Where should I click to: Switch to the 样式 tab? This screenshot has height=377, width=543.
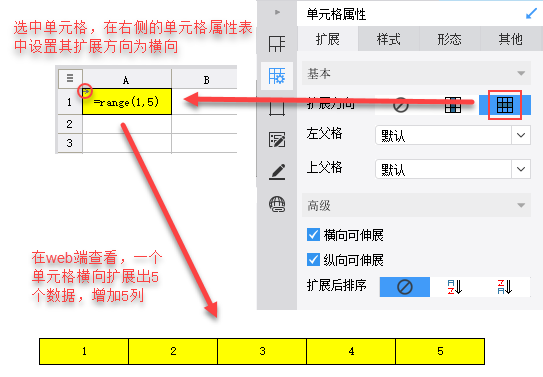[389, 39]
